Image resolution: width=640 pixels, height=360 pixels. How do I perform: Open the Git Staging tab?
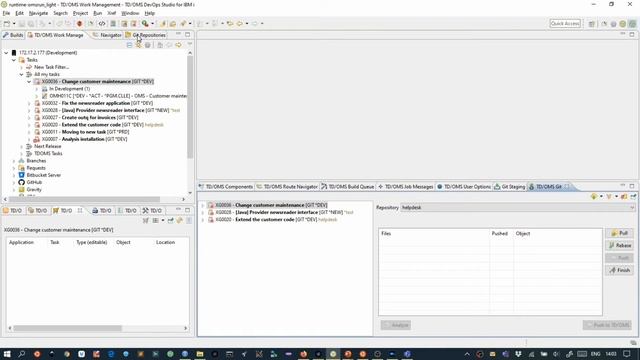click(509, 187)
